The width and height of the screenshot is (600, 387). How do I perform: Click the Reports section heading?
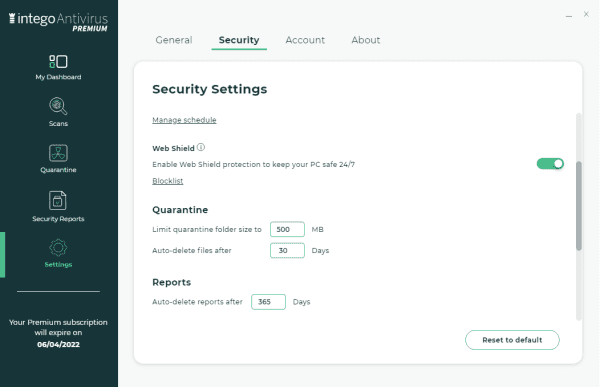171,282
